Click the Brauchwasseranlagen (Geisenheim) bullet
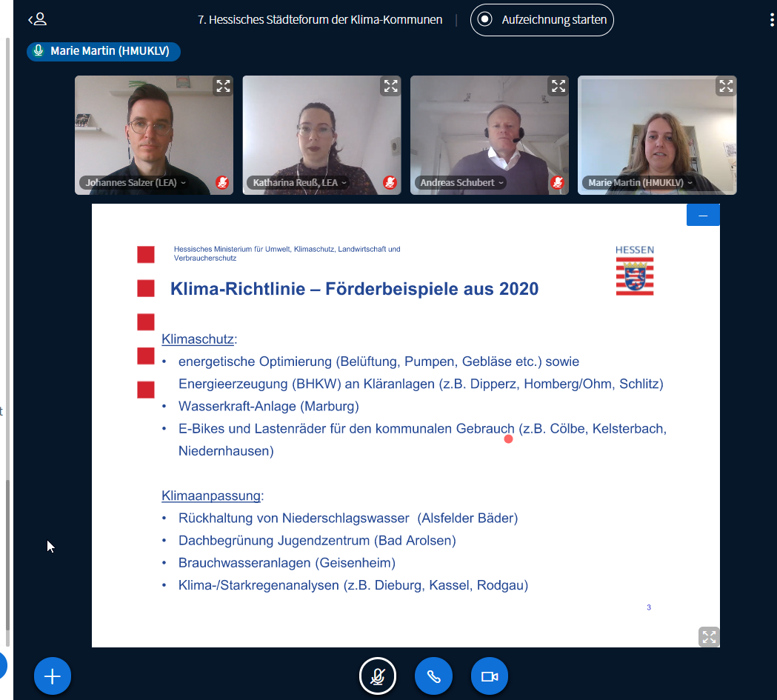The width and height of the screenshot is (777, 700). click(x=287, y=563)
